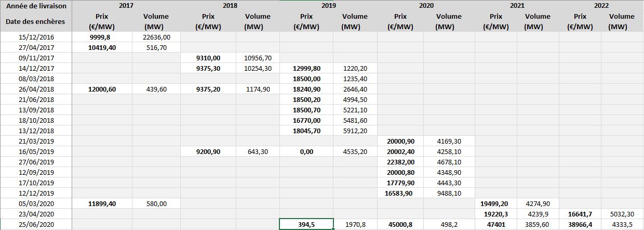Image resolution: width=644 pixels, height=230 pixels.
Task: Select the price cell 9999,8
Action: 102,37
